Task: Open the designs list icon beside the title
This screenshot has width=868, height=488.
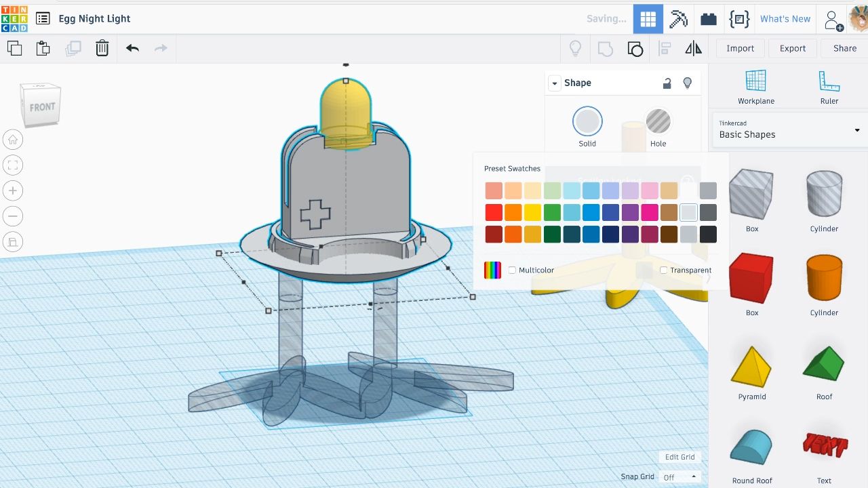Action: (43, 19)
